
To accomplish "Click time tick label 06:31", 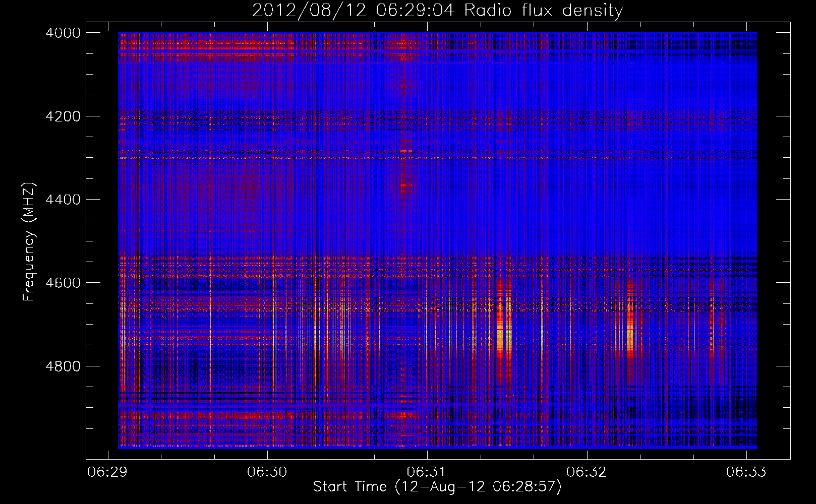I will pyautogui.click(x=427, y=472).
